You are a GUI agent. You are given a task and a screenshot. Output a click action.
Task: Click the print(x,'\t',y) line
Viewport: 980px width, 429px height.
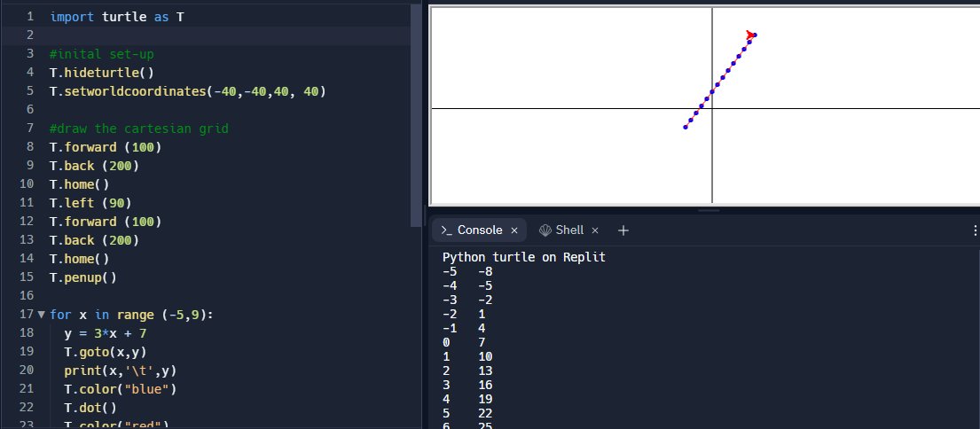pos(121,370)
